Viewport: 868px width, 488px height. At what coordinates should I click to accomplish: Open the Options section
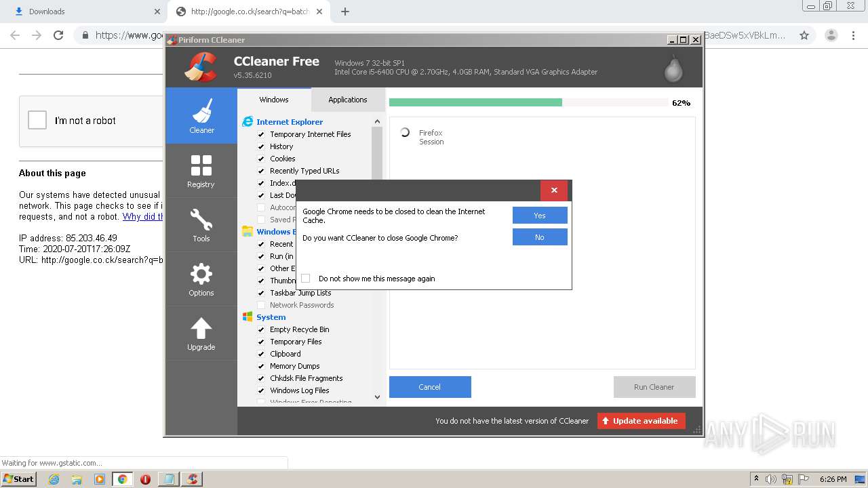click(x=201, y=279)
